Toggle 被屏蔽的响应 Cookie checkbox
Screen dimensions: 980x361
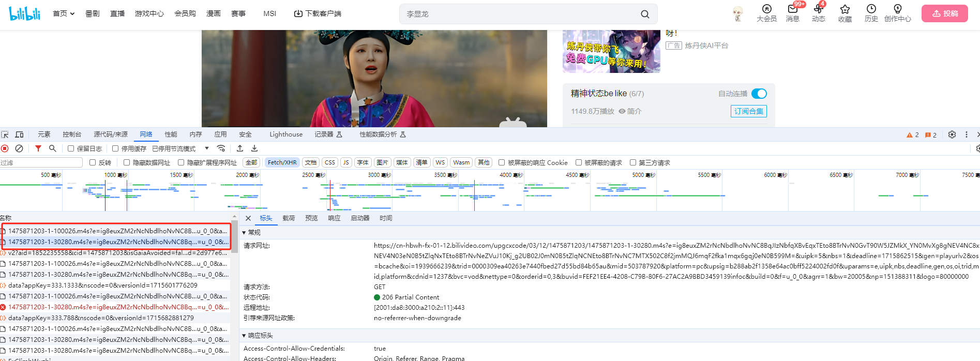(x=502, y=162)
